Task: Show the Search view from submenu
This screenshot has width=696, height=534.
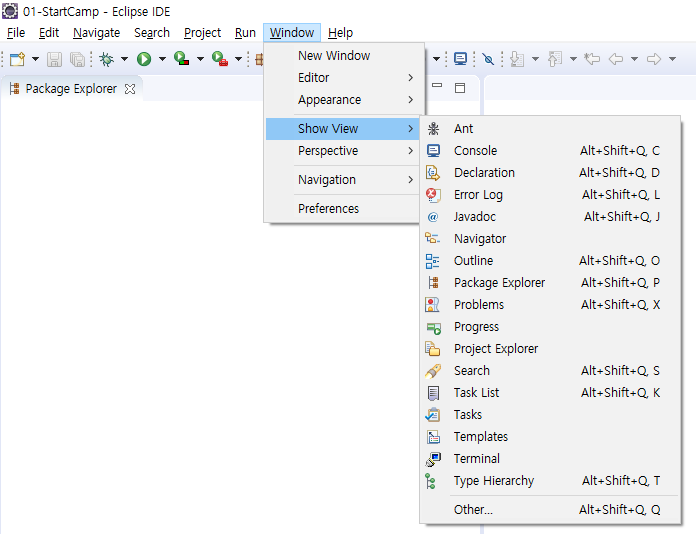Action: (x=550, y=371)
